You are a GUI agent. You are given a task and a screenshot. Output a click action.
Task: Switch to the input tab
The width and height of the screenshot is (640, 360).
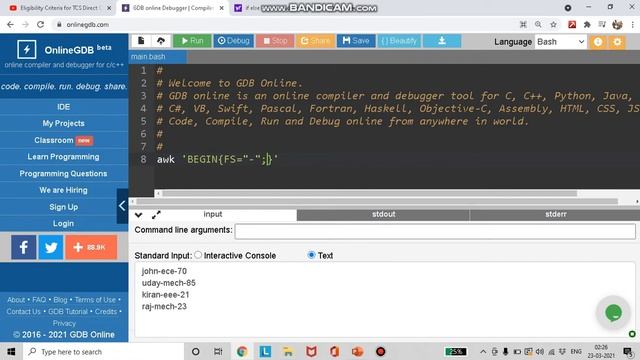213,214
